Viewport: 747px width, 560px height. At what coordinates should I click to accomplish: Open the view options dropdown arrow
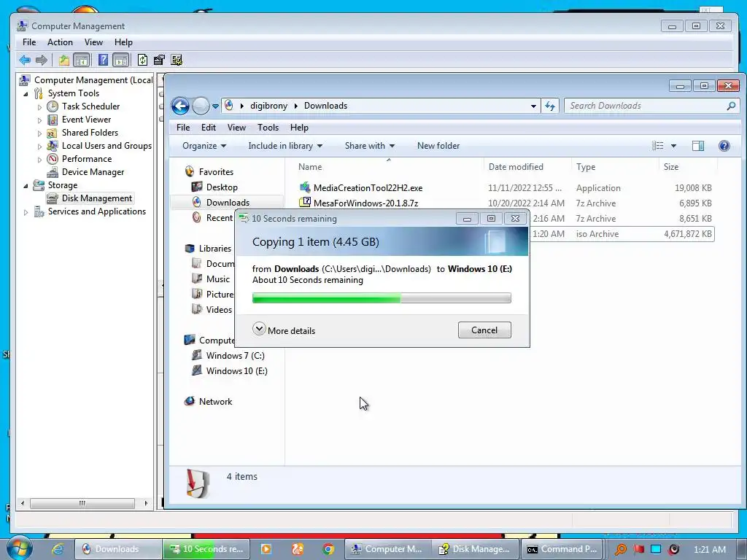(673, 146)
